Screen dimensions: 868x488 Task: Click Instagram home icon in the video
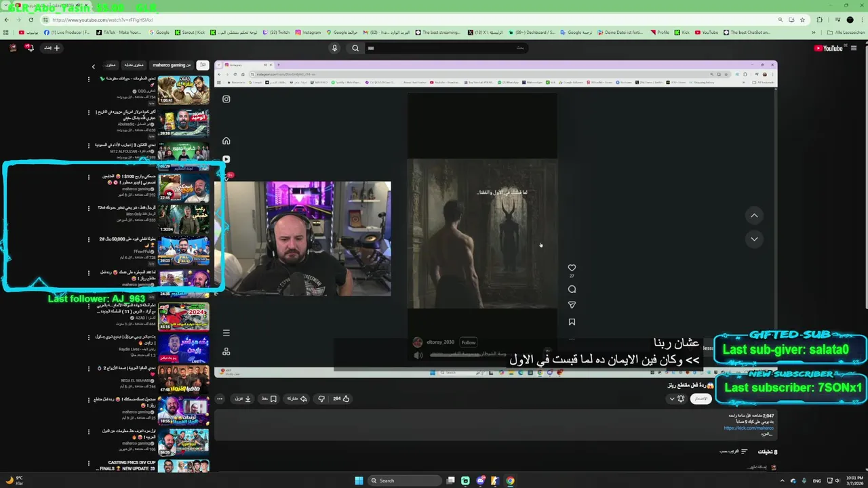point(226,141)
